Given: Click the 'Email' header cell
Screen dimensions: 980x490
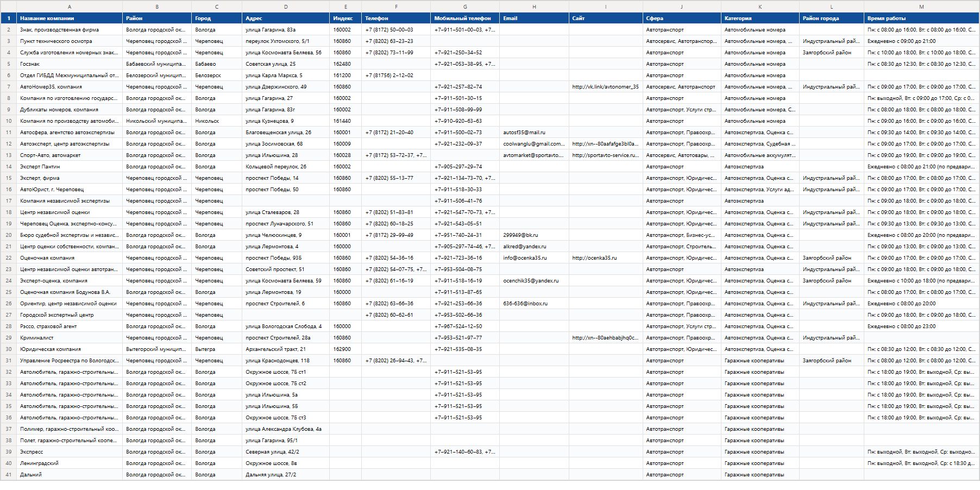Looking at the screenshot, I should (534, 18).
